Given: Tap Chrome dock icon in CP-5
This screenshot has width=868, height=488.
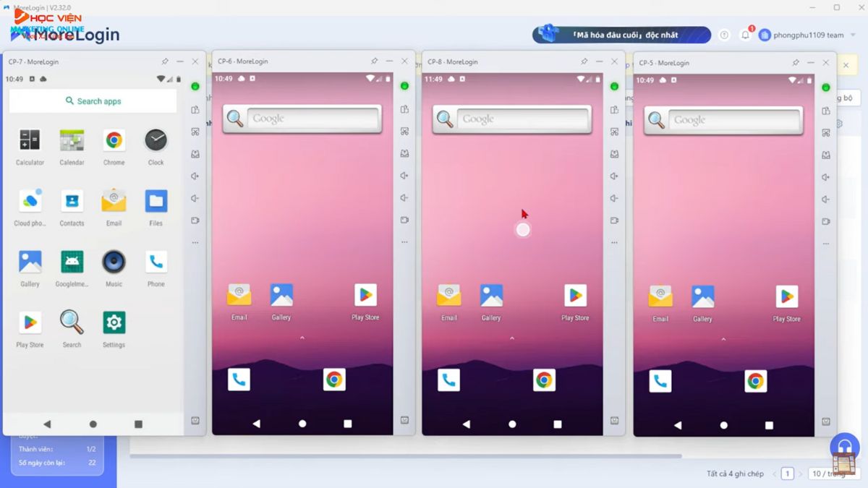Looking at the screenshot, I should coord(755,381).
